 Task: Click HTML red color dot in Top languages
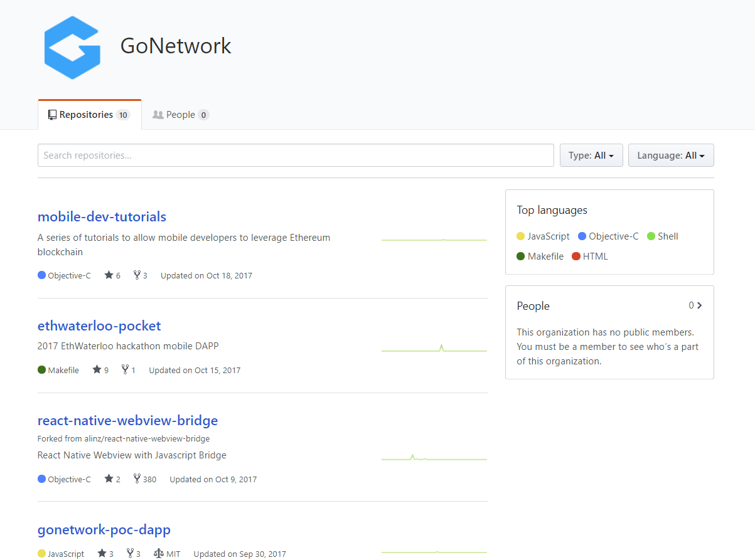576,256
